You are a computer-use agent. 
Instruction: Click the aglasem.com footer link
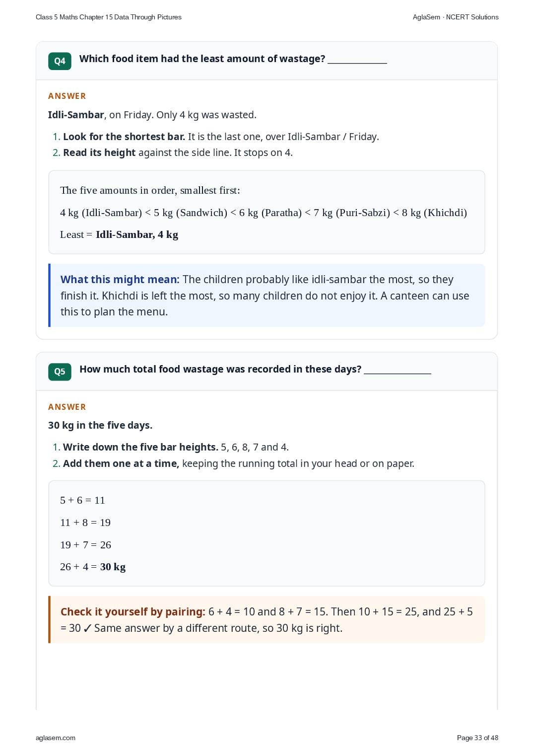tap(56, 738)
